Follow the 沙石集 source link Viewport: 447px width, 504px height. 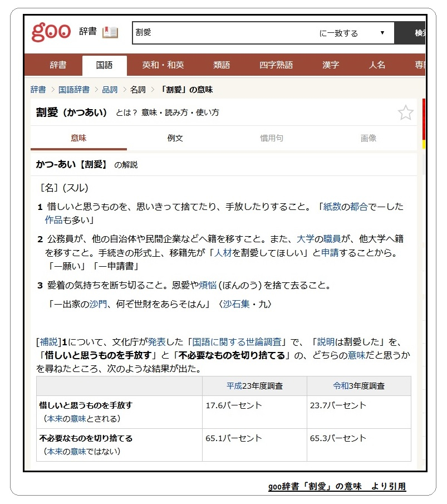236,304
